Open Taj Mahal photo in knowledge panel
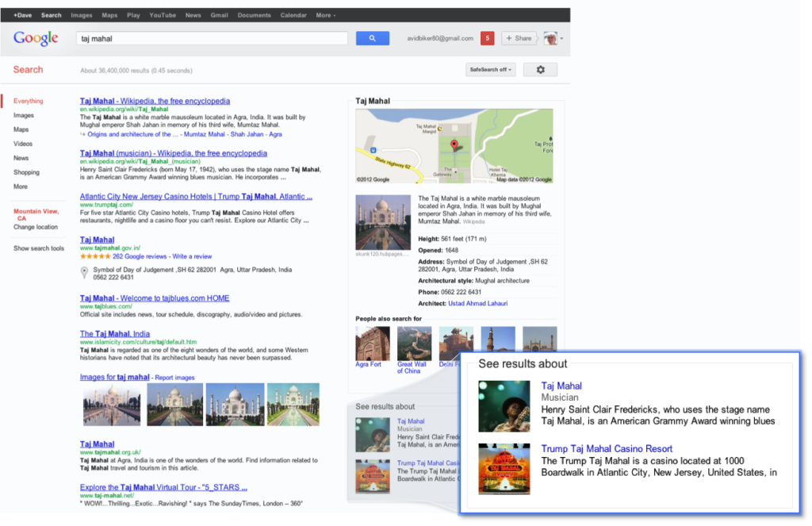The width and height of the screenshot is (812, 526). pyautogui.click(x=383, y=222)
